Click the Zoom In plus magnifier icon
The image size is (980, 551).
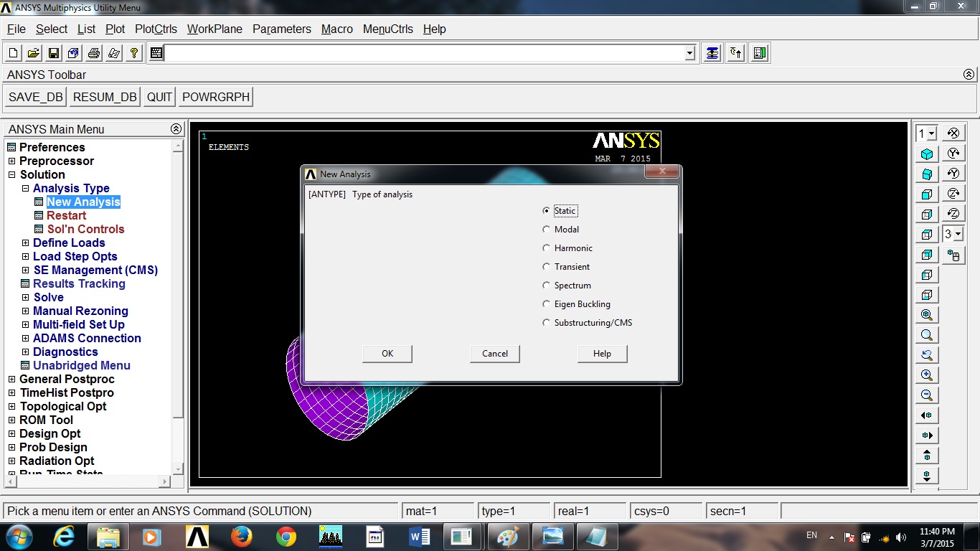(x=927, y=375)
